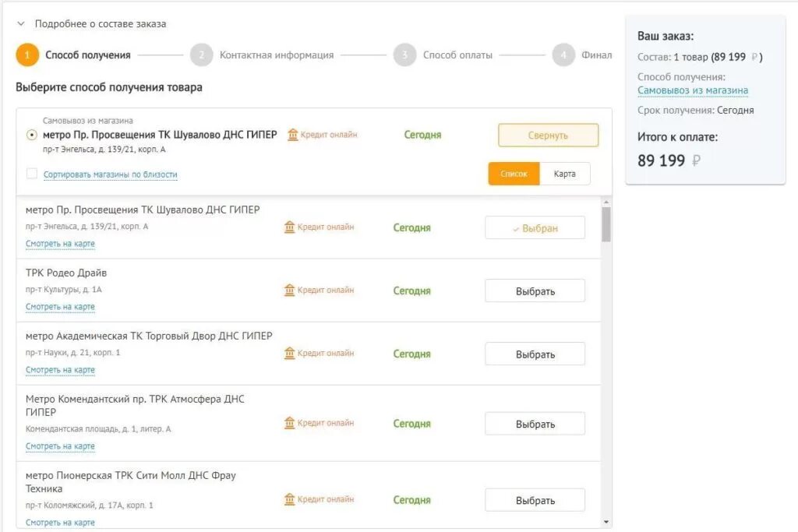Image resolution: width=798 pixels, height=532 pixels.
Task: Click credit icon for Комендантский пр. Атмосфера store
Action: pos(290,423)
